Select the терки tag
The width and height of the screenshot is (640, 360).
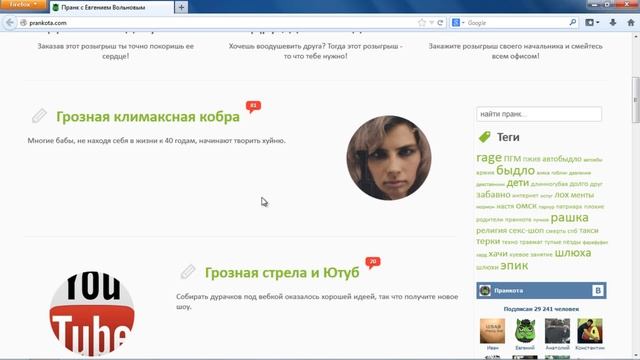[x=488, y=241]
